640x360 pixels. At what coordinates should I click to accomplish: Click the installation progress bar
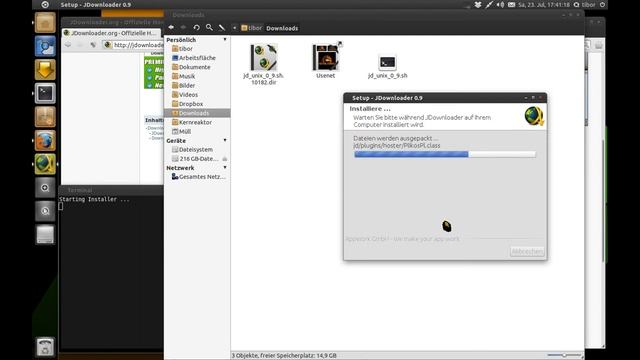[x=445, y=154]
